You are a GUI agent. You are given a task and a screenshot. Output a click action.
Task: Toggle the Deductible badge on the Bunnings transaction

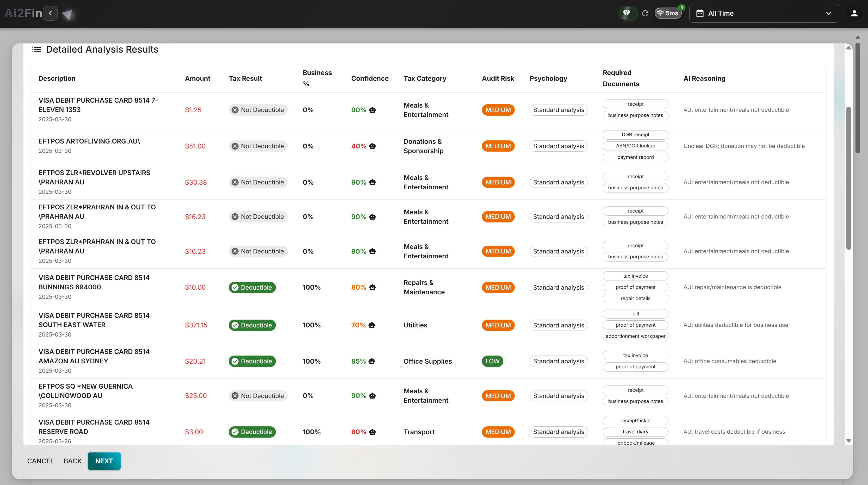coord(252,287)
